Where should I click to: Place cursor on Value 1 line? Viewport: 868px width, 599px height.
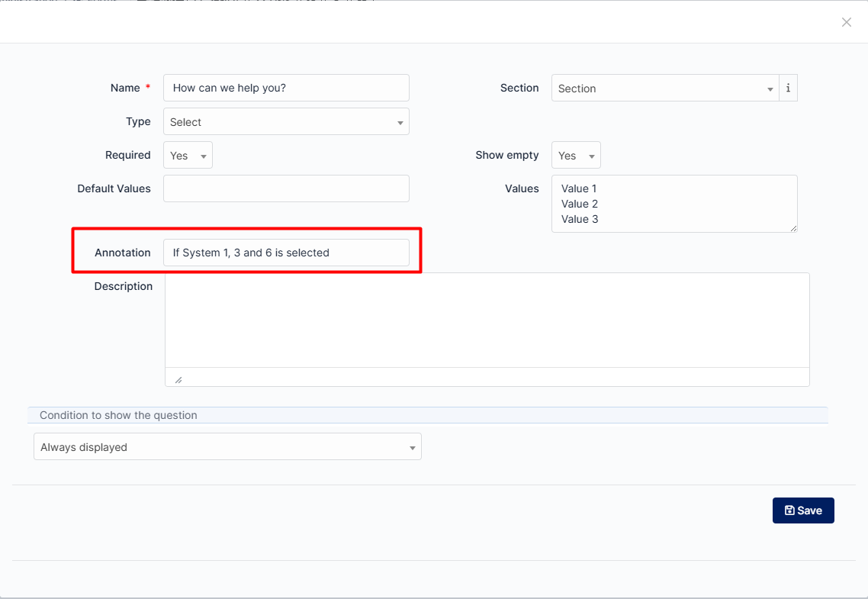coord(580,188)
